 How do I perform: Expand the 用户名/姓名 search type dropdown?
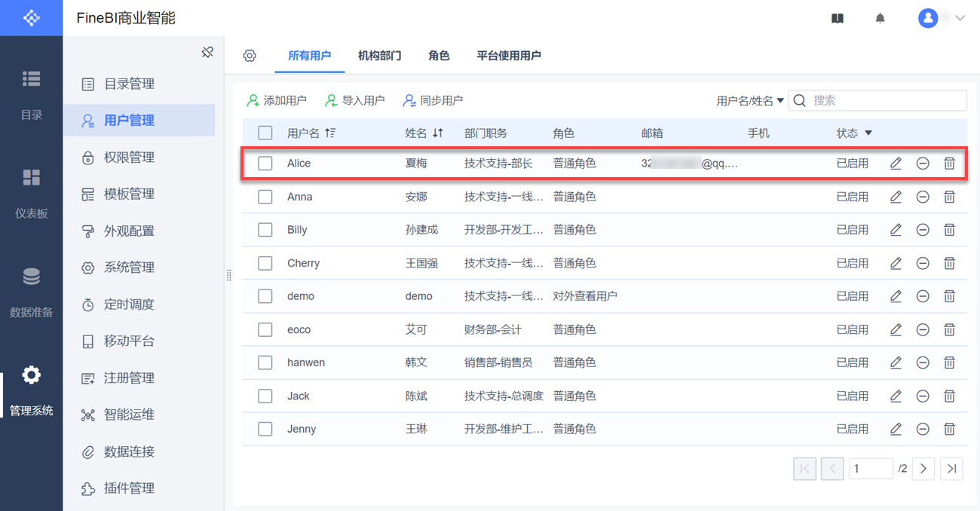click(750, 100)
